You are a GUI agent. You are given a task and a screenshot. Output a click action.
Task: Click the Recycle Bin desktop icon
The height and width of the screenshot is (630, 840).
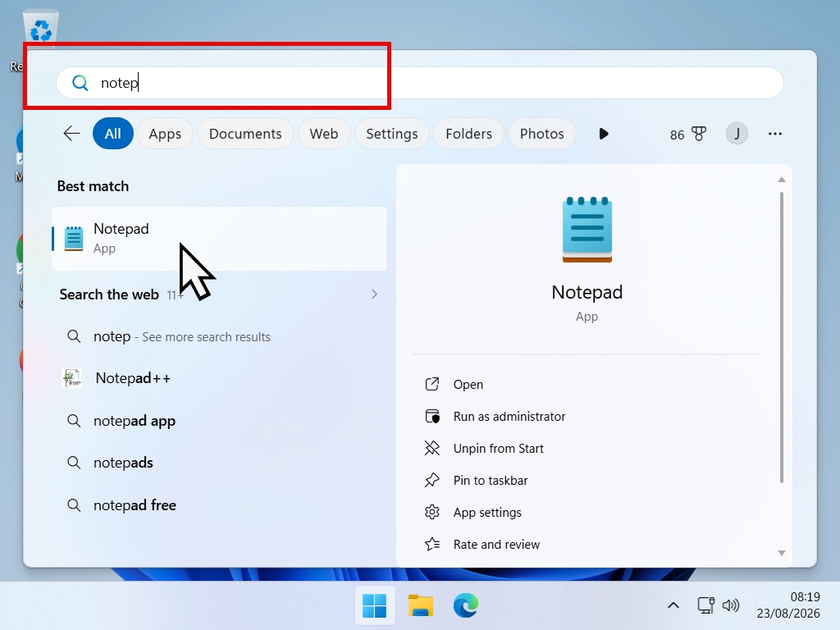click(x=41, y=30)
